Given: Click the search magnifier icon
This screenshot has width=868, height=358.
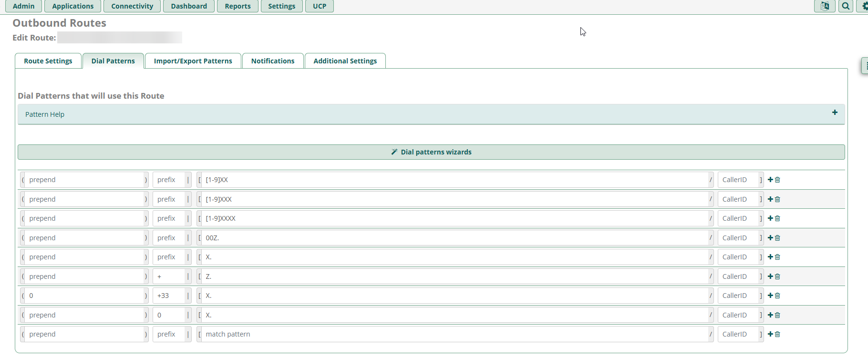Looking at the screenshot, I should [x=846, y=6].
